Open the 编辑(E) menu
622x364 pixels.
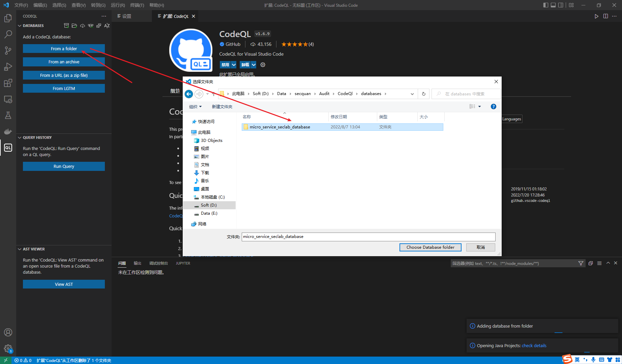pos(40,5)
